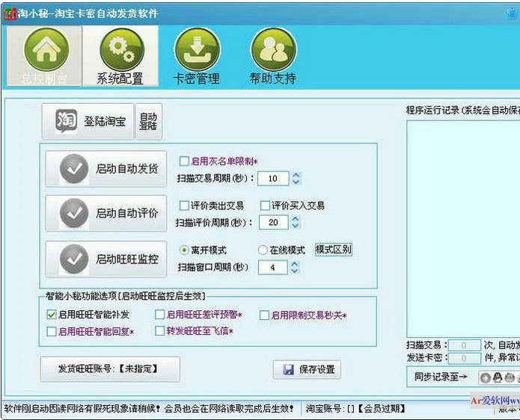Click checkmark icon for 启动自动发货
The image size is (520, 420).
(74, 169)
